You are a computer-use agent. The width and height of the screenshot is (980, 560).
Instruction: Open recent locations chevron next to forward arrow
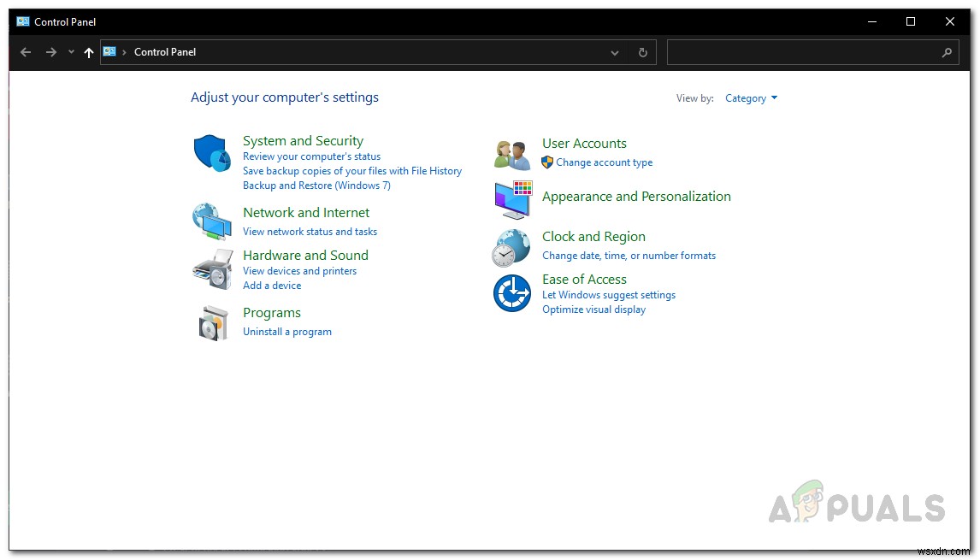tap(70, 52)
